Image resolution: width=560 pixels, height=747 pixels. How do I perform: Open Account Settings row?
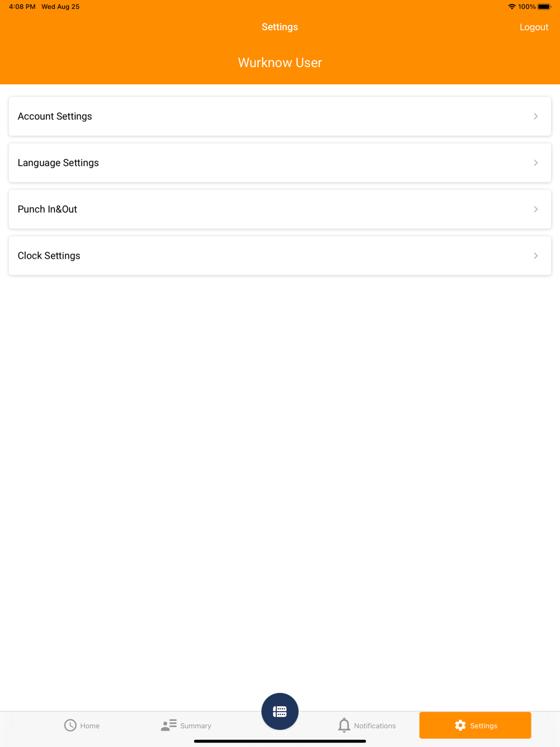pyautogui.click(x=280, y=116)
